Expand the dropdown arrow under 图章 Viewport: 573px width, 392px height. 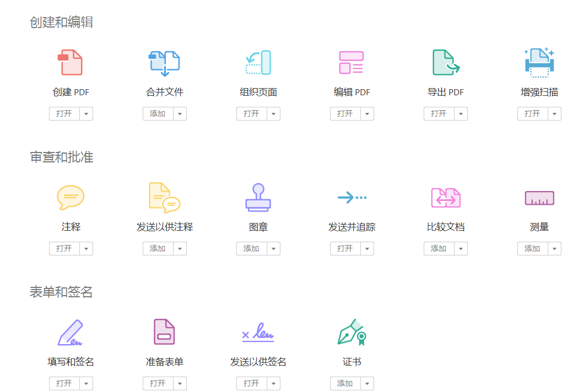coord(274,248)
